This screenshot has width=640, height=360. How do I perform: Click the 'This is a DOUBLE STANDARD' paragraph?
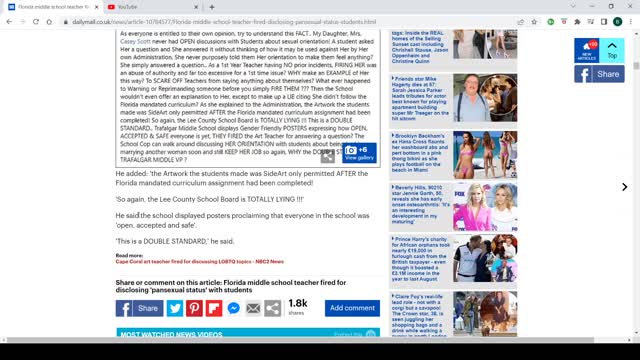tap(175, 241)
